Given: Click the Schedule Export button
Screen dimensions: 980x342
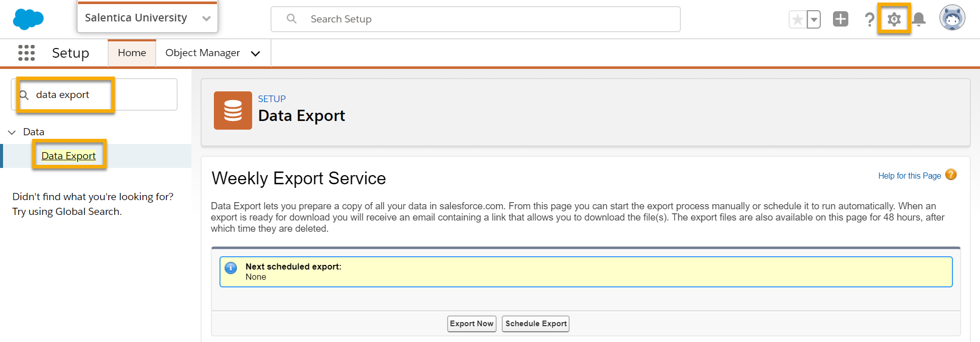Looking at the screenshot, I should pyautogui.click(x=536, y=324).
